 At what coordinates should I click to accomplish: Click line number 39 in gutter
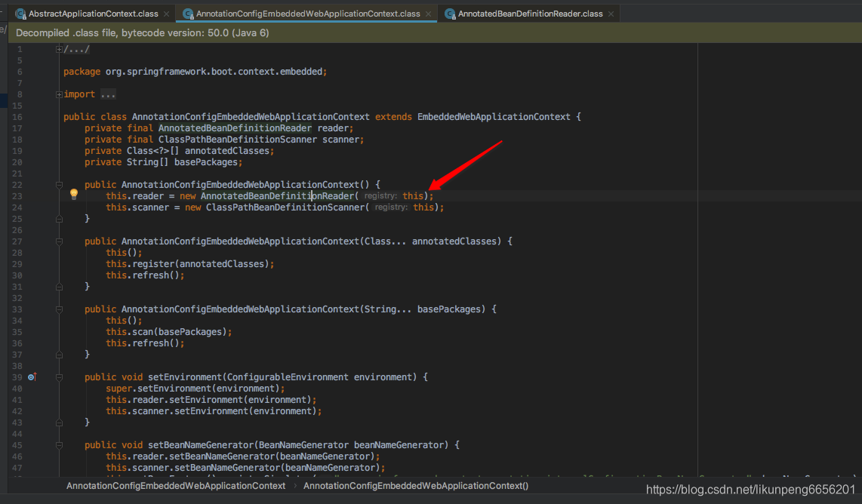coord(17,377)
